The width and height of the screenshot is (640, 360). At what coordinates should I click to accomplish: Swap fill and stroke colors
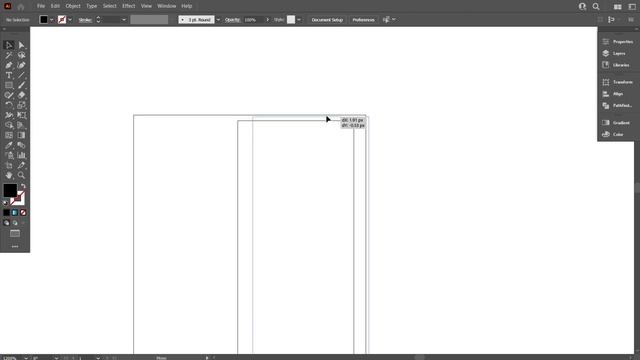(x=23, y=186)
